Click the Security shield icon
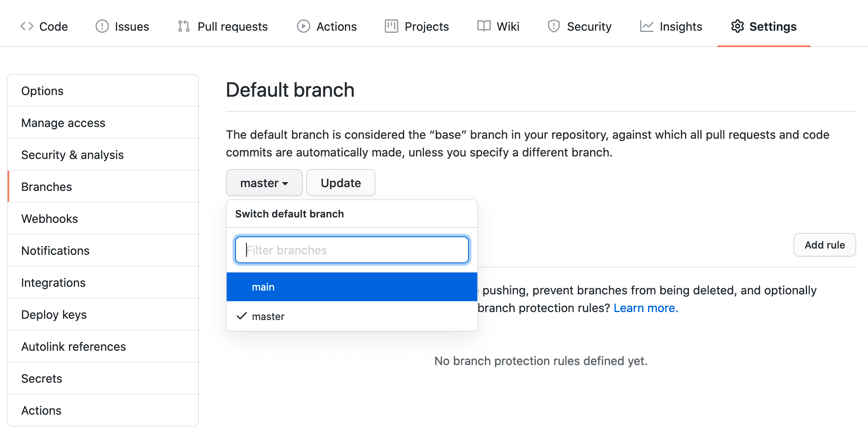 553,26
